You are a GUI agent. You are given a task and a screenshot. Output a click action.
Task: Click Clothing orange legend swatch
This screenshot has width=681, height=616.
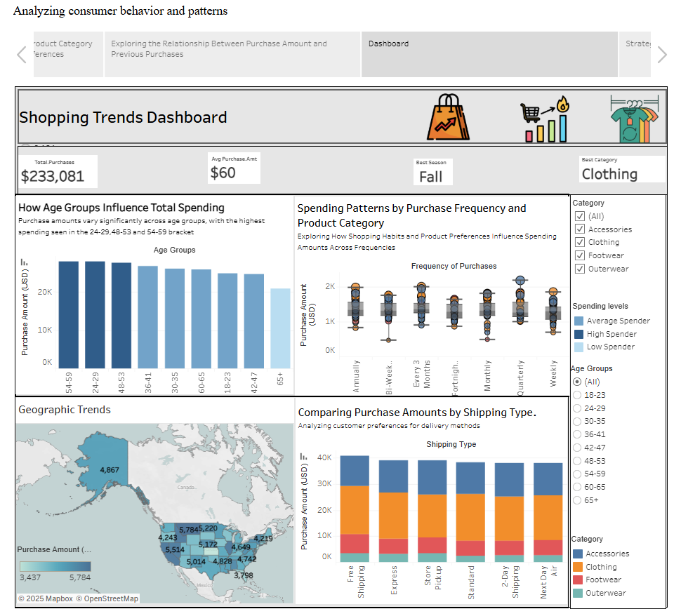point(578,567)
